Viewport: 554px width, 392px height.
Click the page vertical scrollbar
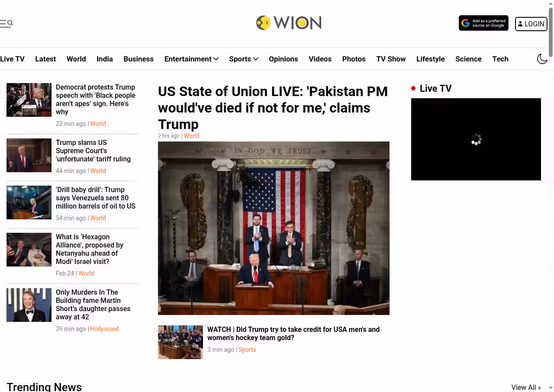coord(551,196)
